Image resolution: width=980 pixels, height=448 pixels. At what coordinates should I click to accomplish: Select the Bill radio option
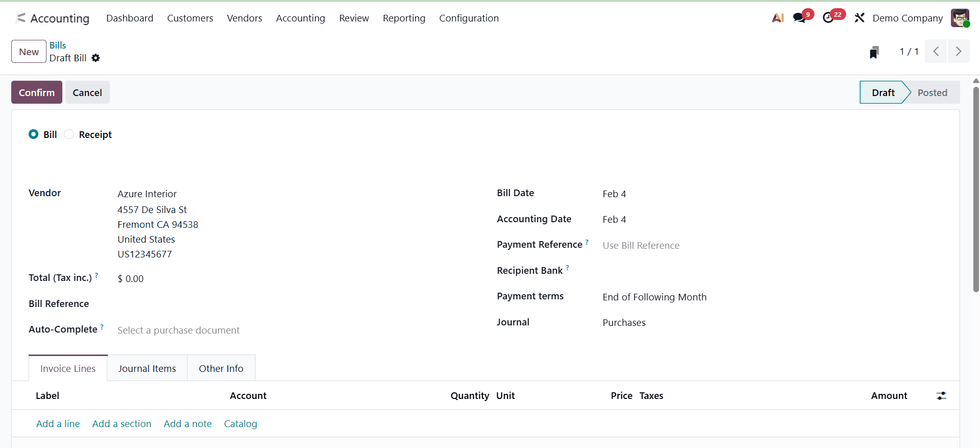click(x=34, y=134)
